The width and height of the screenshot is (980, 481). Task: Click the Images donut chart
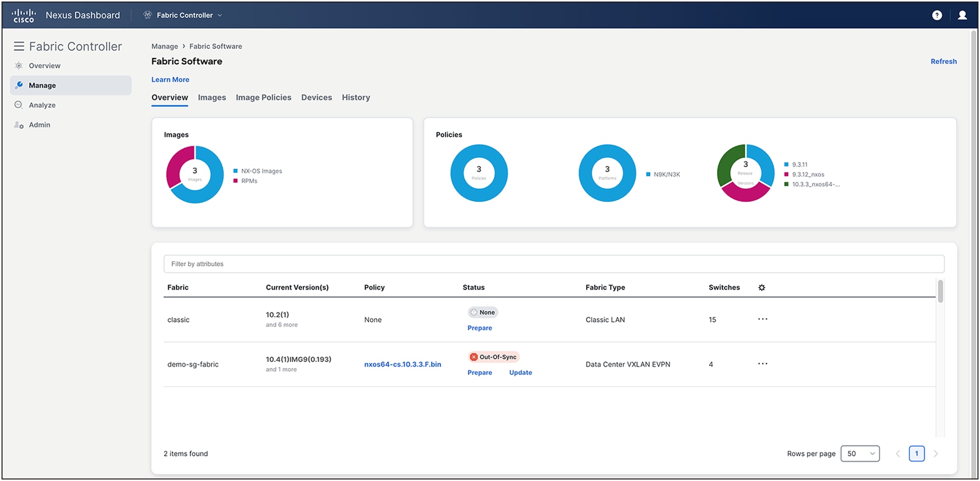click(x=195, y=174)
